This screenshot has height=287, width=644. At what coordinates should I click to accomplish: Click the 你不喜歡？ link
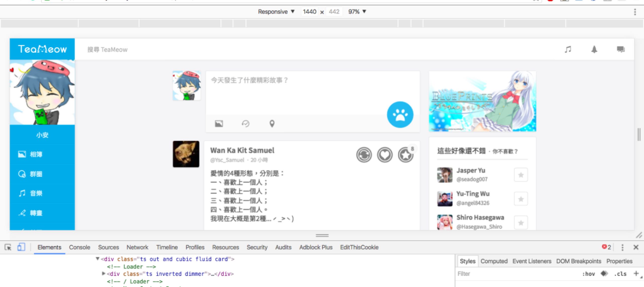pos(505,151)
